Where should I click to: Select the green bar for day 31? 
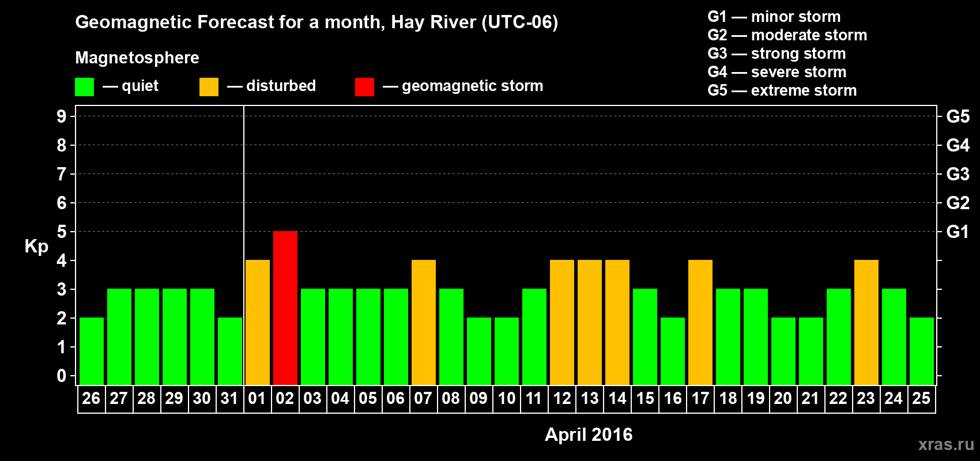pos(230,352)
